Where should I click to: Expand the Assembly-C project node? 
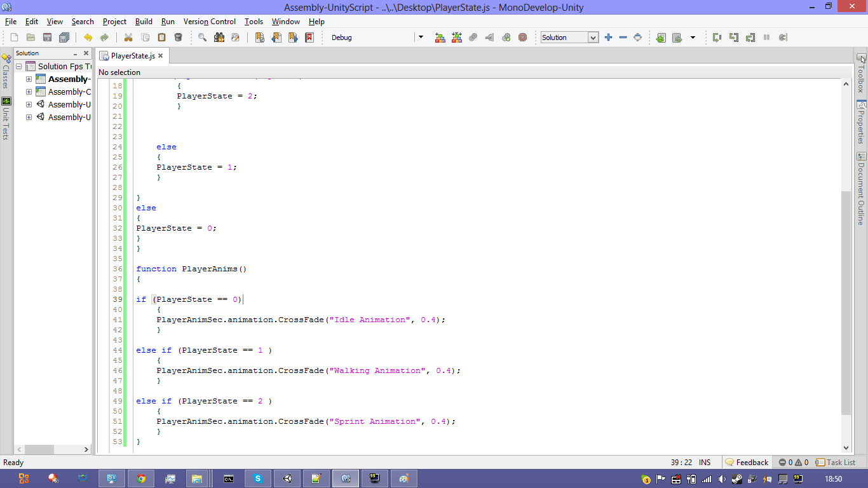click(29, 92)
